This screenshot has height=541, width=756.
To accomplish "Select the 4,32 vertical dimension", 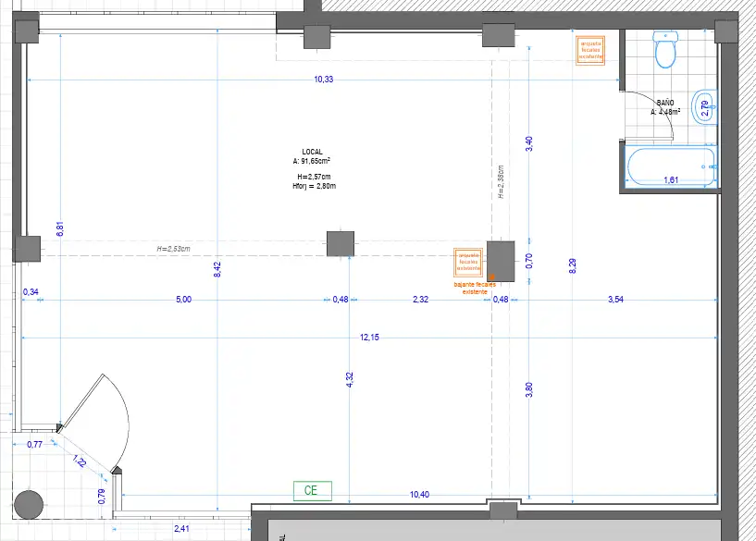I will coord(350,379).
